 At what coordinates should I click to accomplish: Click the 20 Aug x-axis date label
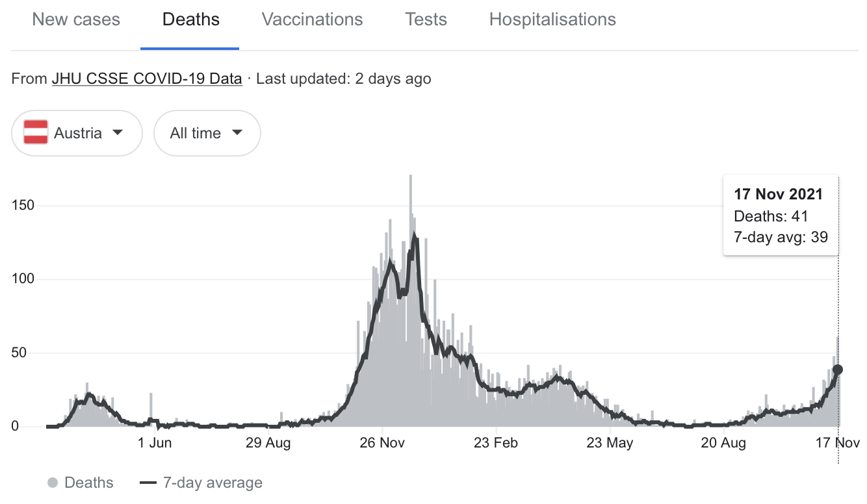coord(723,444)
